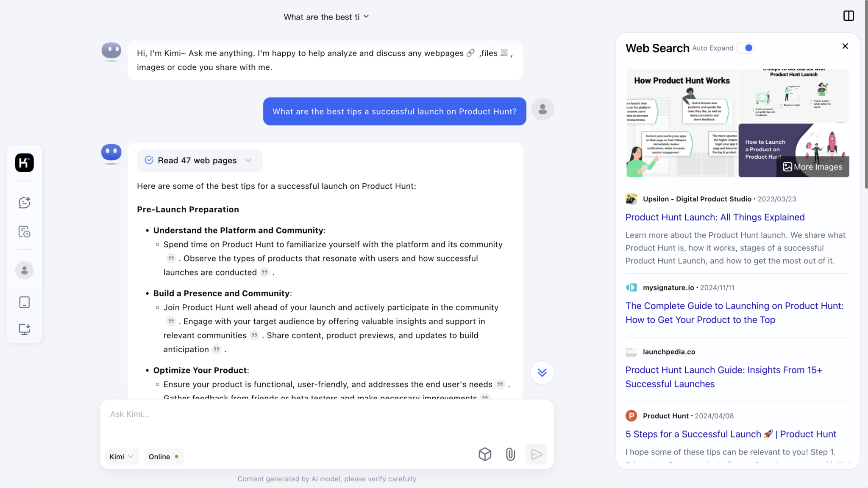Toggle the side panel layout icon

point(849,16)
